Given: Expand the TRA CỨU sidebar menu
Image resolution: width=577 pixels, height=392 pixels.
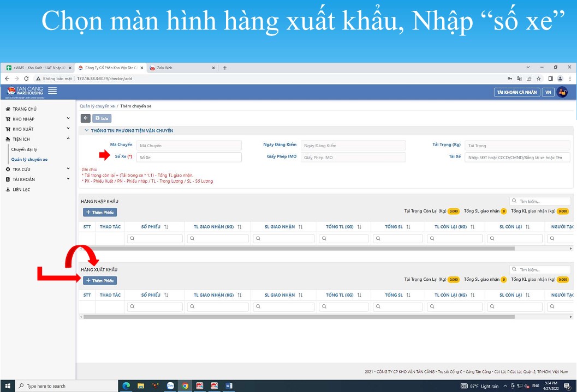Looking at the screenshot, I should 68,169.
